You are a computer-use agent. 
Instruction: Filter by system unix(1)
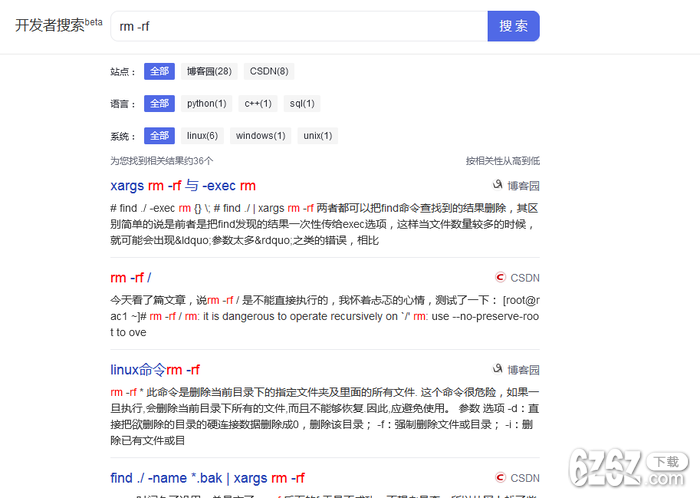coord(317,136)
